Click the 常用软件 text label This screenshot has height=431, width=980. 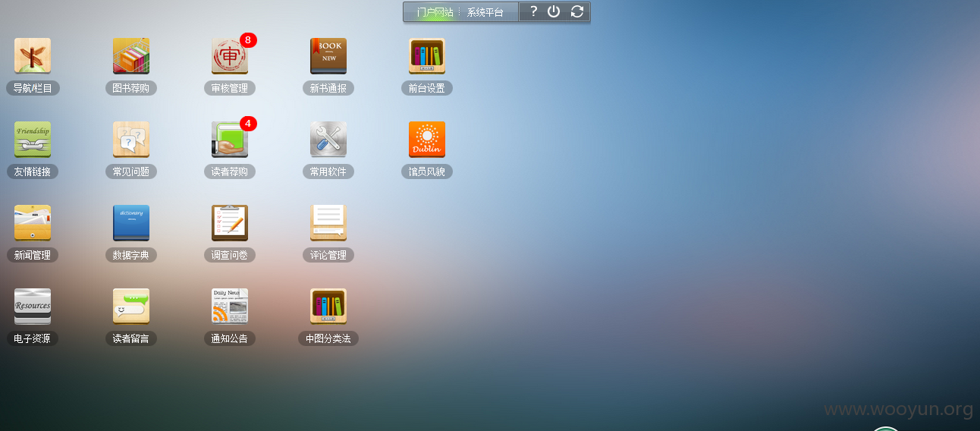[x=328, y=171]
